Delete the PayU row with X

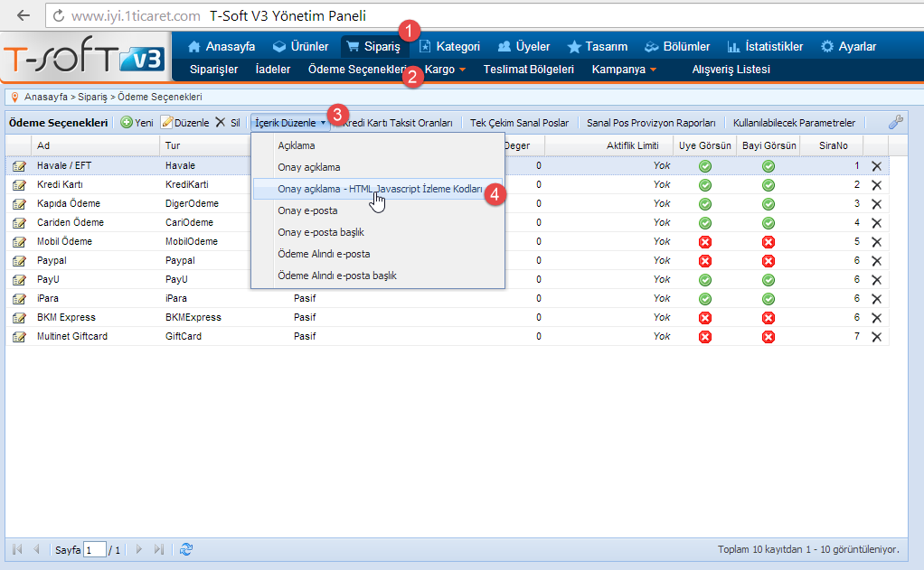coord(876,280)
